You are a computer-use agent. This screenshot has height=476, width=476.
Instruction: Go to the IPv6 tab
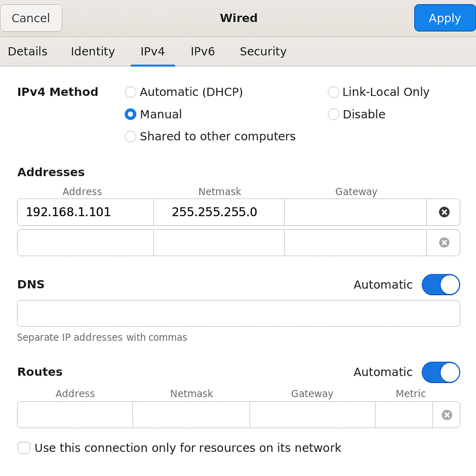coord(203,52)
